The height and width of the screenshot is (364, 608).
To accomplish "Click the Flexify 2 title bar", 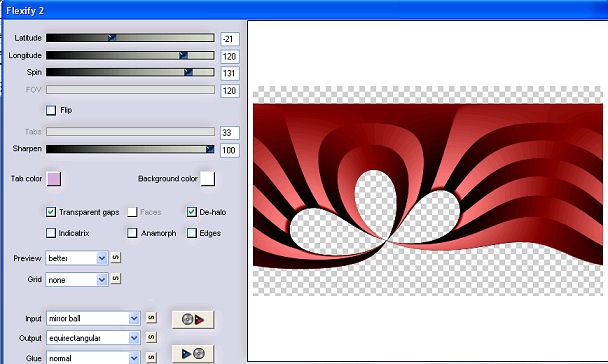I will (304, 10).
